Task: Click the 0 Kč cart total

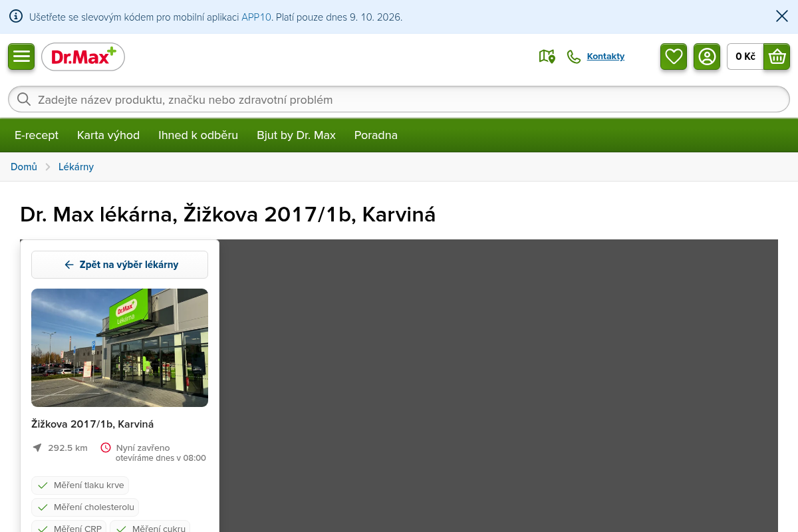Action: point(745,57)
